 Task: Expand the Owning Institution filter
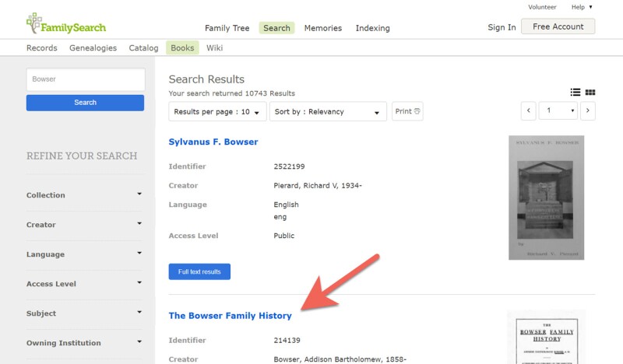[x=84, y=342]
